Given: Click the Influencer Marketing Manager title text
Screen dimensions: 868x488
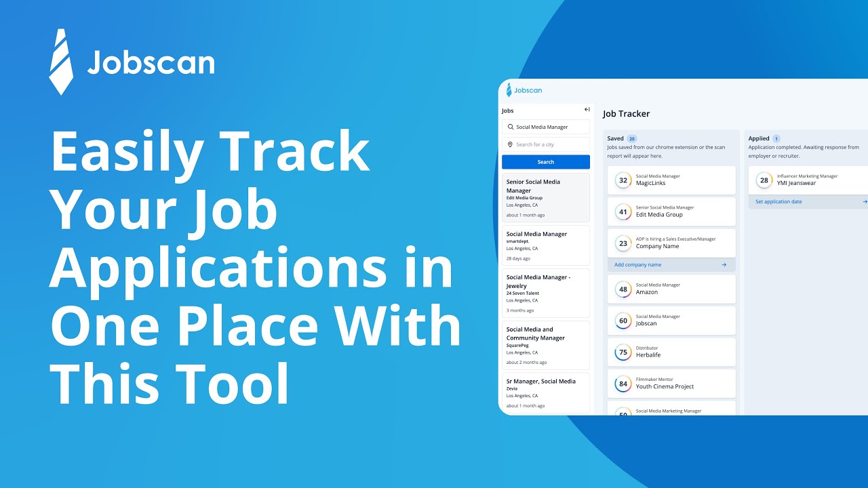Looking at the screenshot, I should pyautogui.click(x=808, y=176).
